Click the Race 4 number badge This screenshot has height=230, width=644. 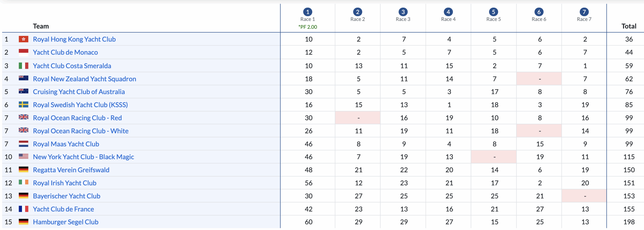[x=448, y=12]
